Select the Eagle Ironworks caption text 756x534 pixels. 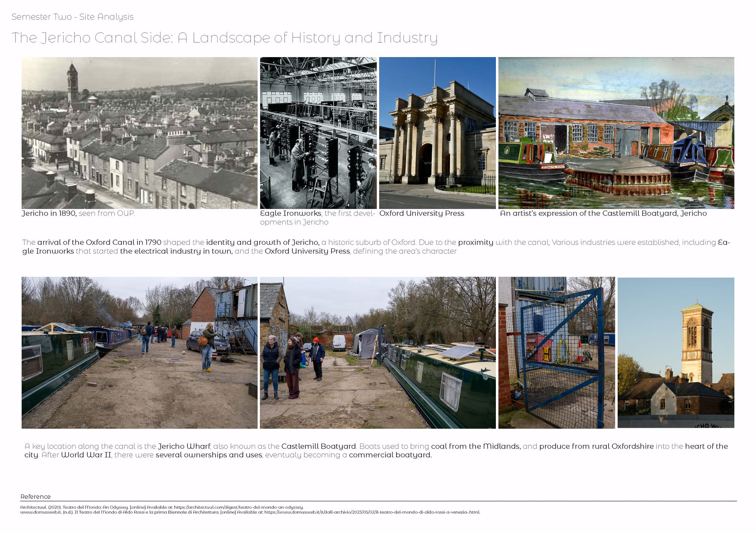(x=317, y=218)
